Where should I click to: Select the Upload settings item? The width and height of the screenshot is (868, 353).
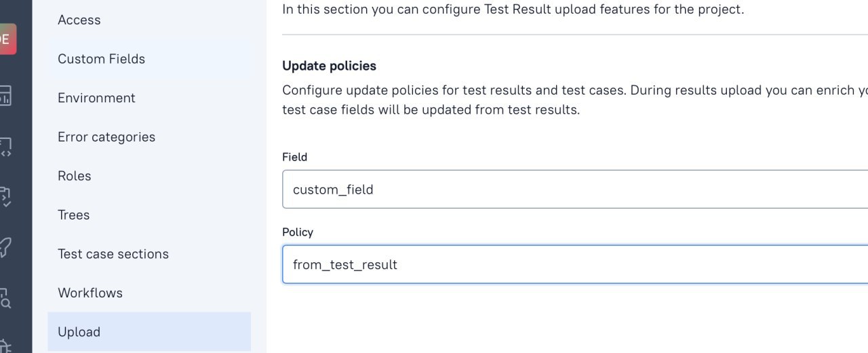pos(79,332)
